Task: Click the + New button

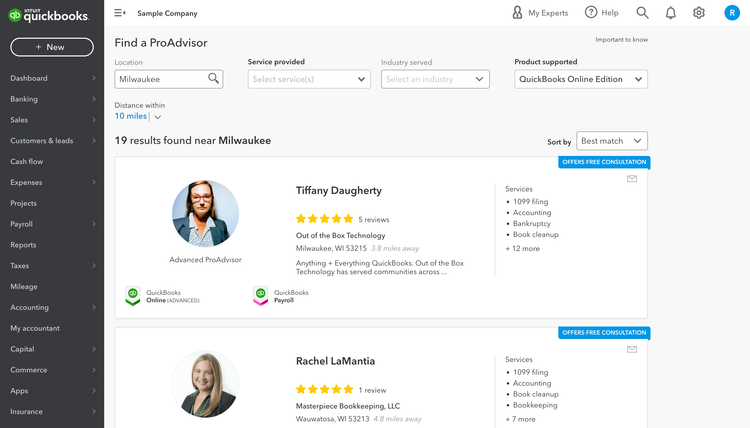Action: [52, 47]
